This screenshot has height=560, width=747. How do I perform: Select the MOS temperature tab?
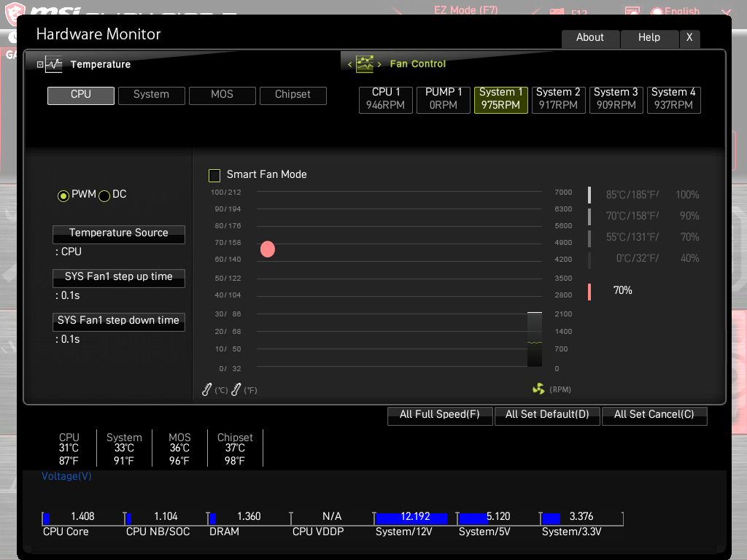[222, 96]
